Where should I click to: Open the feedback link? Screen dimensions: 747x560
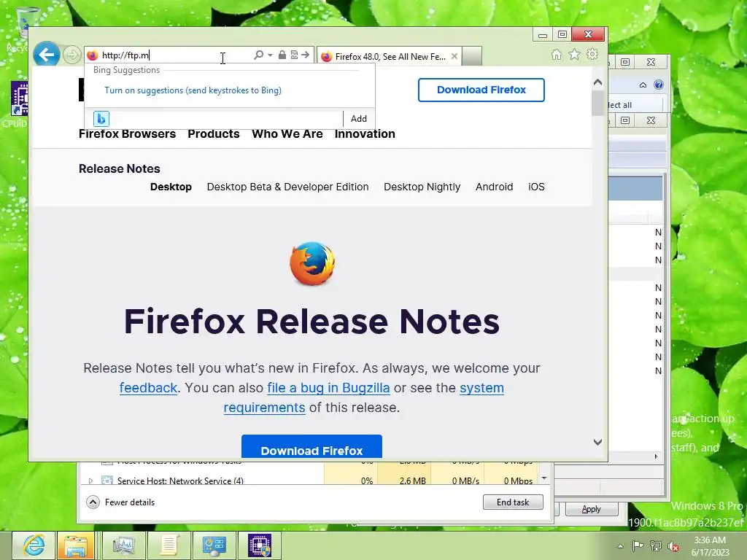point(148,388)
